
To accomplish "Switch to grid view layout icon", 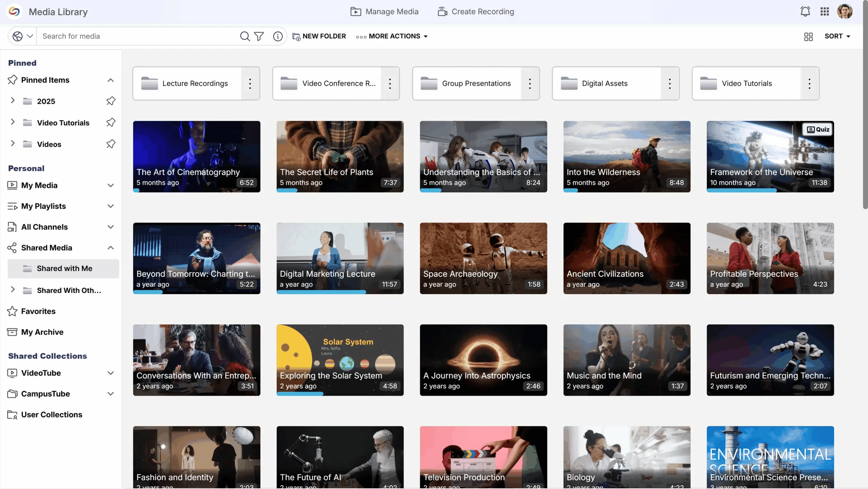I will pos(808,36).
